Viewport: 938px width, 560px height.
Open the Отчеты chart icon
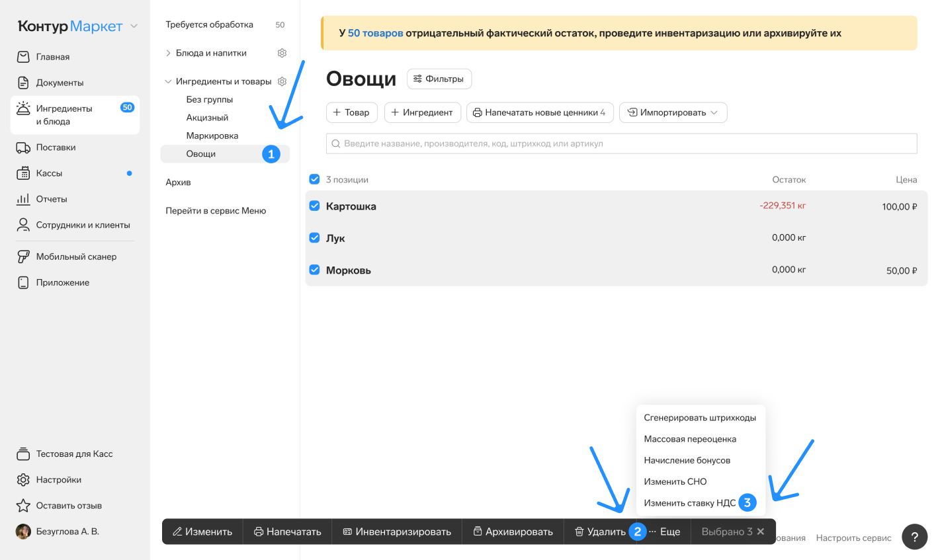[x=23, y=199]
